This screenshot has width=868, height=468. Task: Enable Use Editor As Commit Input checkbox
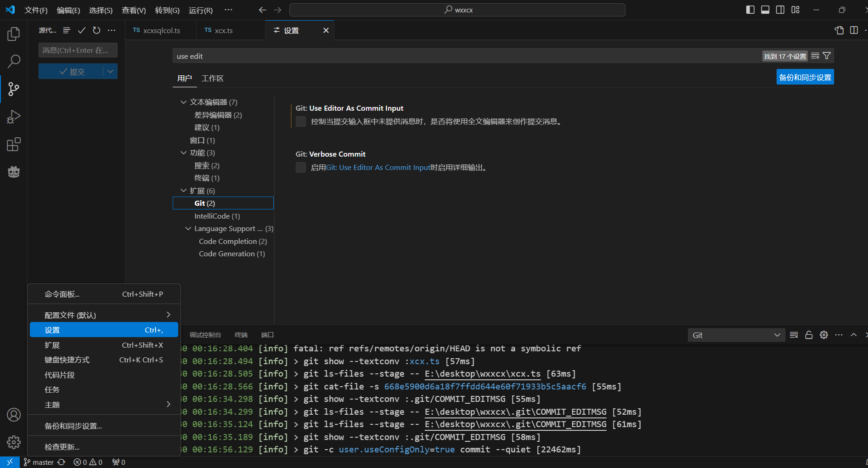[301, 121]
